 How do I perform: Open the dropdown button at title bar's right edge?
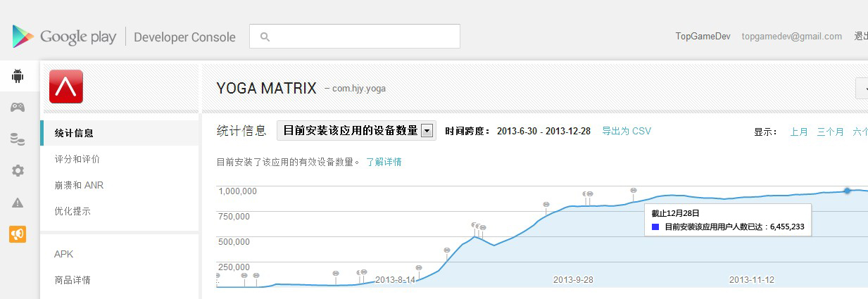point(862,88)
